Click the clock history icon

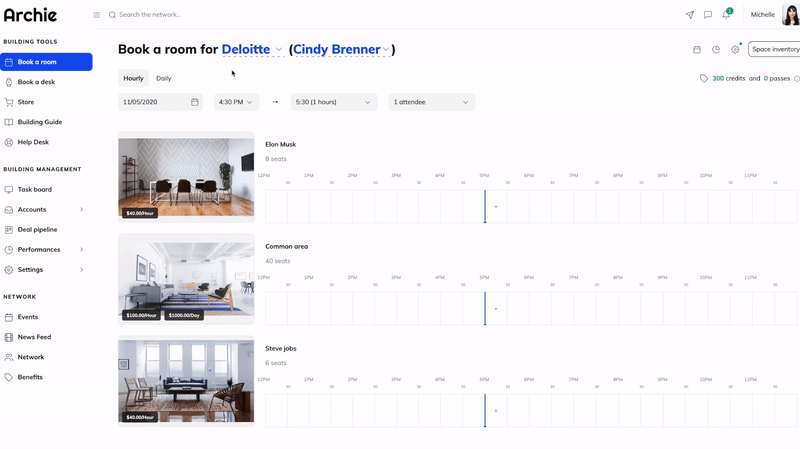pyautogui.click(x=716, y=49)
